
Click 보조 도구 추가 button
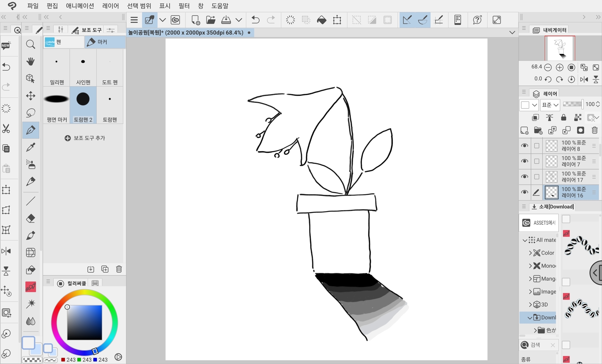[x=85, y=138]
